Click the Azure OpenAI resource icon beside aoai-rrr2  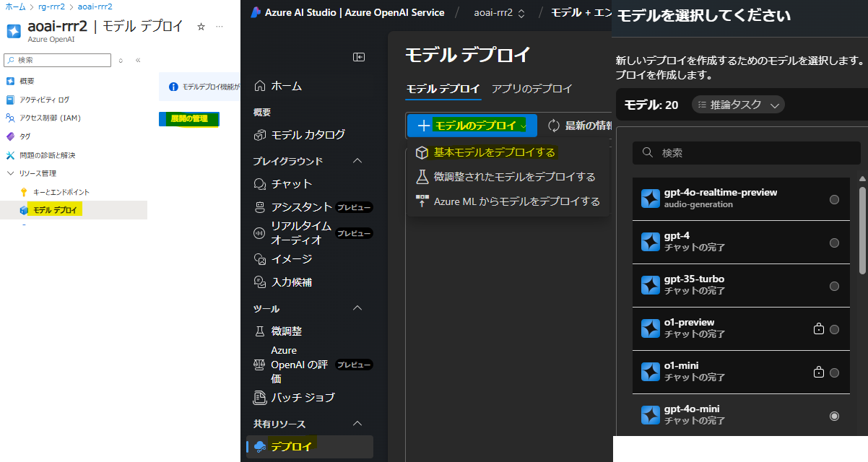(x=14, y=32)
